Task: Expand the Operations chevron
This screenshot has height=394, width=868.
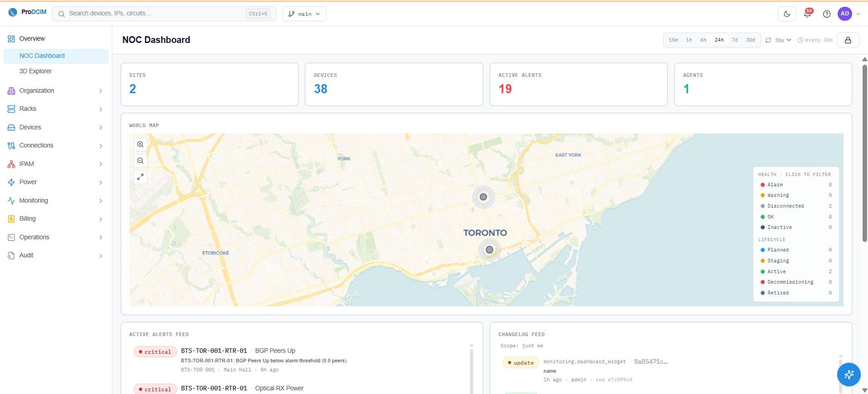Action: [x=101, y=237]
